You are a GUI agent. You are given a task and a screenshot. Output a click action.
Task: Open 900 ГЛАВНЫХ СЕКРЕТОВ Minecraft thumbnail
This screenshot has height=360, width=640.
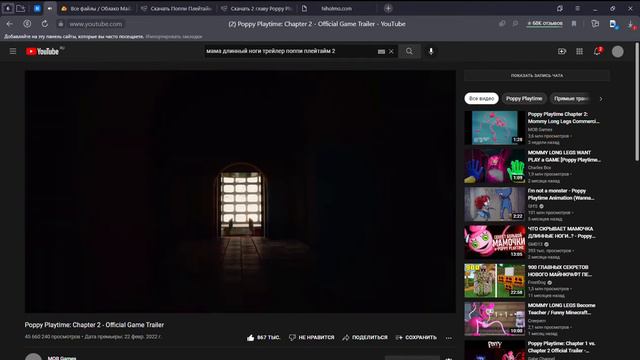point(494,280)
